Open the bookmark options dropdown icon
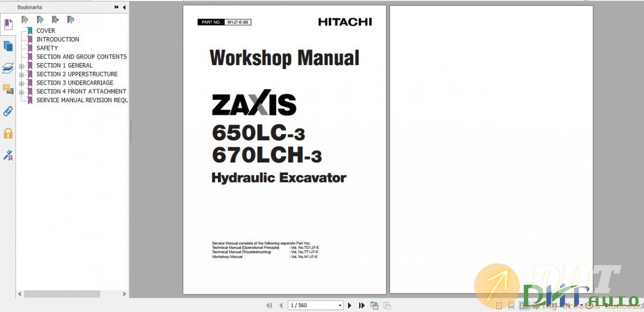 click(71, 20)
